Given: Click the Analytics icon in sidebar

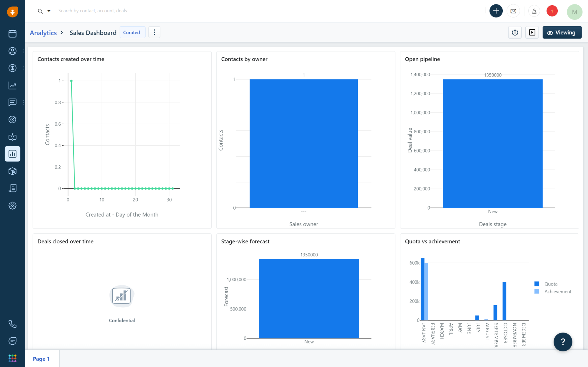Looking at the screenshot, I should pos(12,153).
